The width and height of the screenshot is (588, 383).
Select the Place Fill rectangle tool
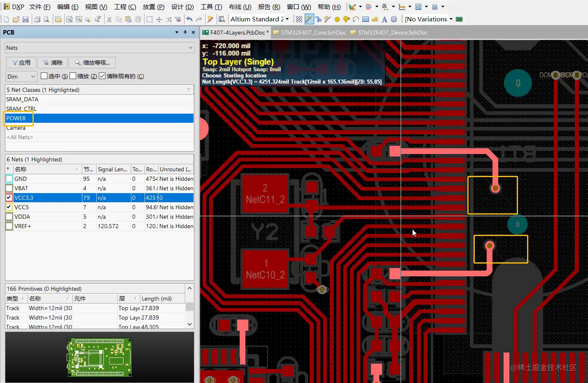point(365,19)
